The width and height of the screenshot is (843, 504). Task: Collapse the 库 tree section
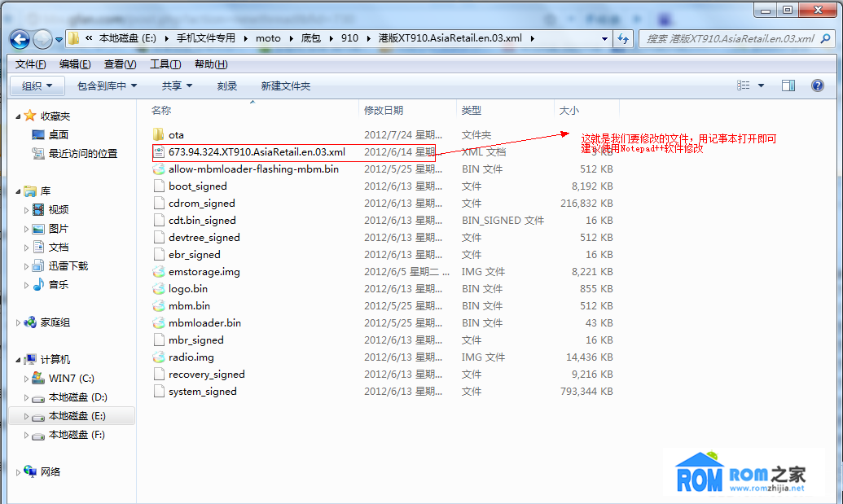coord(18,191)
